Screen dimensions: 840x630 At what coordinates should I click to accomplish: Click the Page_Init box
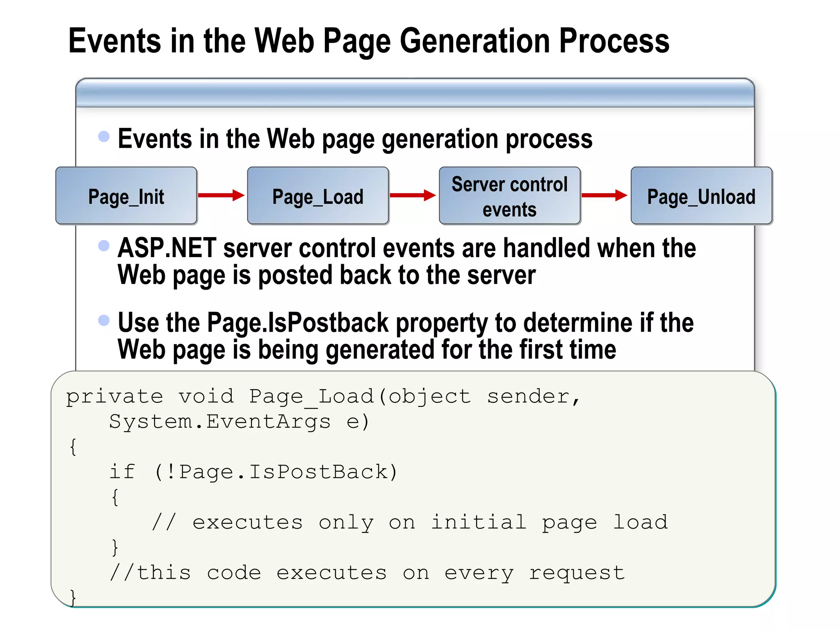(126, 196)
